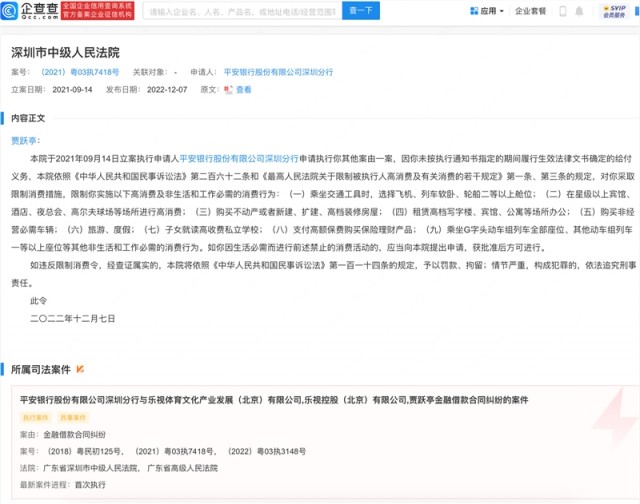Image resolution: width=640 pixels, height=504 pixels.
Task: Click the 查一下 search button
Action: coord(361,11)
